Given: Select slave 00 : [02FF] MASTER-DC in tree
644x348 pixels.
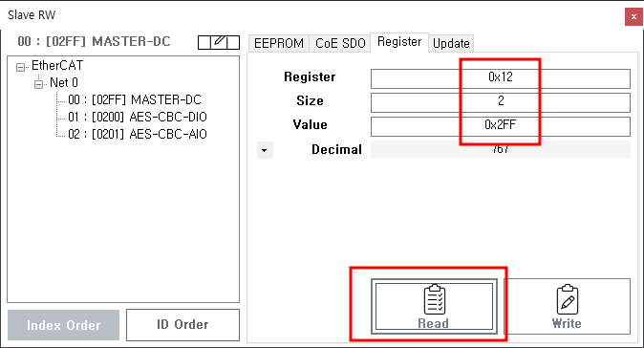Looking at the screenshot, I should pos(135,99).
